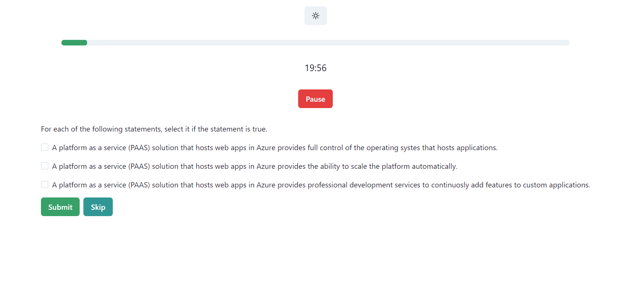Click the 19:56 countdown timer
Screen dimensions: 644x291
tap(315, 68)
